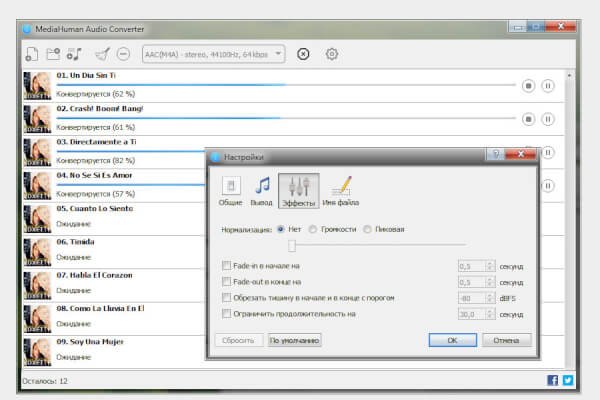This screenshot has height=400, width=600.
Task: Click the Отмена button
Action: click(x=507, y=340)
